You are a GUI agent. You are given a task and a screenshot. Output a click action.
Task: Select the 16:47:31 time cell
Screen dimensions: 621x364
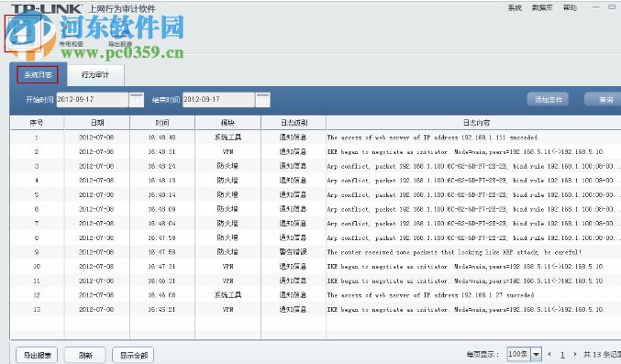[x=162, y=267]
